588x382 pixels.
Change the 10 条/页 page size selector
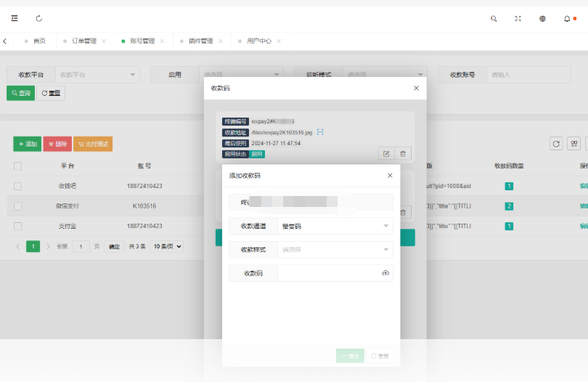click(x=167, y=246)
